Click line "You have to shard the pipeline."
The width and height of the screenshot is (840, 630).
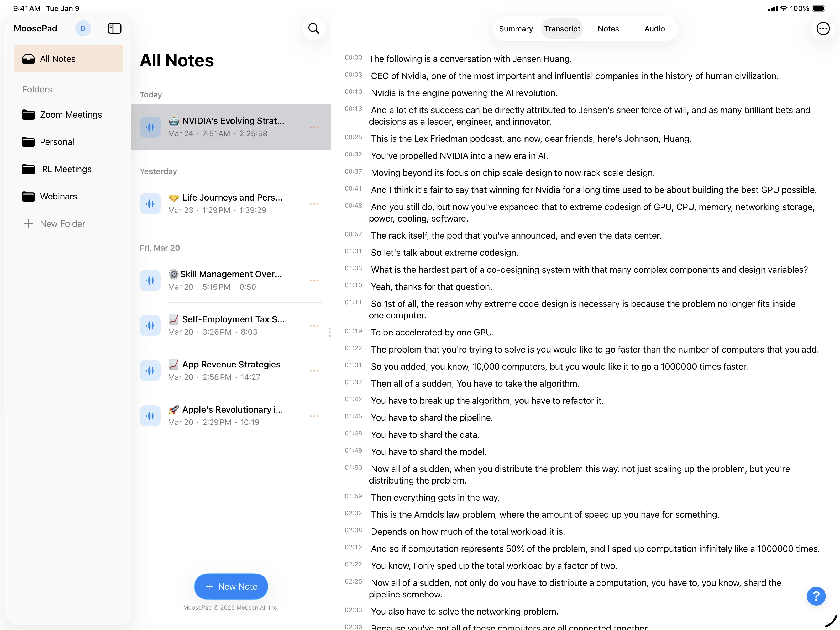click(432, 418)
